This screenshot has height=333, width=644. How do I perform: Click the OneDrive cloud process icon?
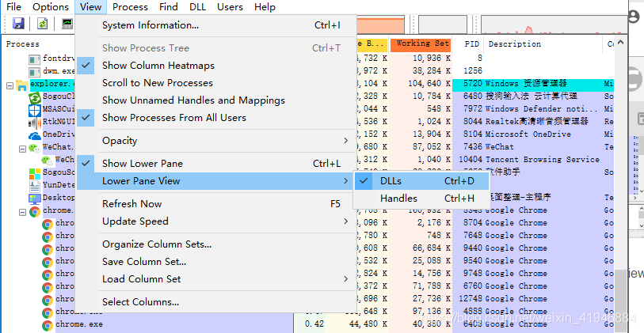click(35, 136)
